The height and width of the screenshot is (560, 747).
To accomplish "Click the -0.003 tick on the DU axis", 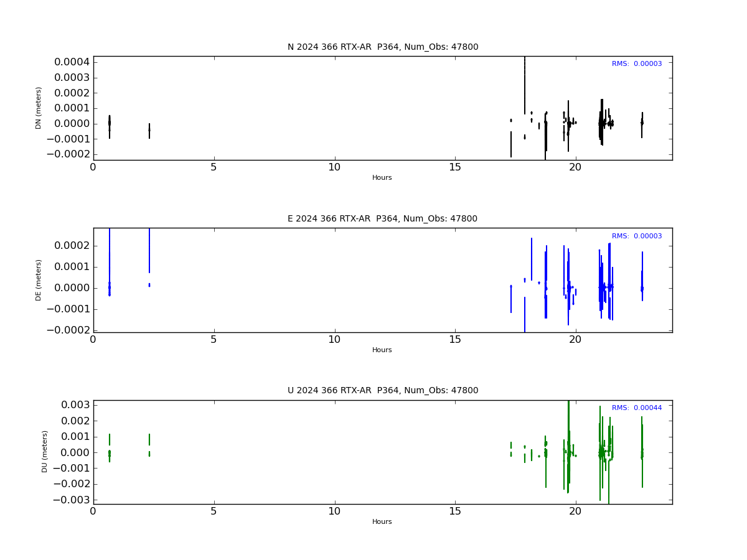I will click(x=72, y=500).
